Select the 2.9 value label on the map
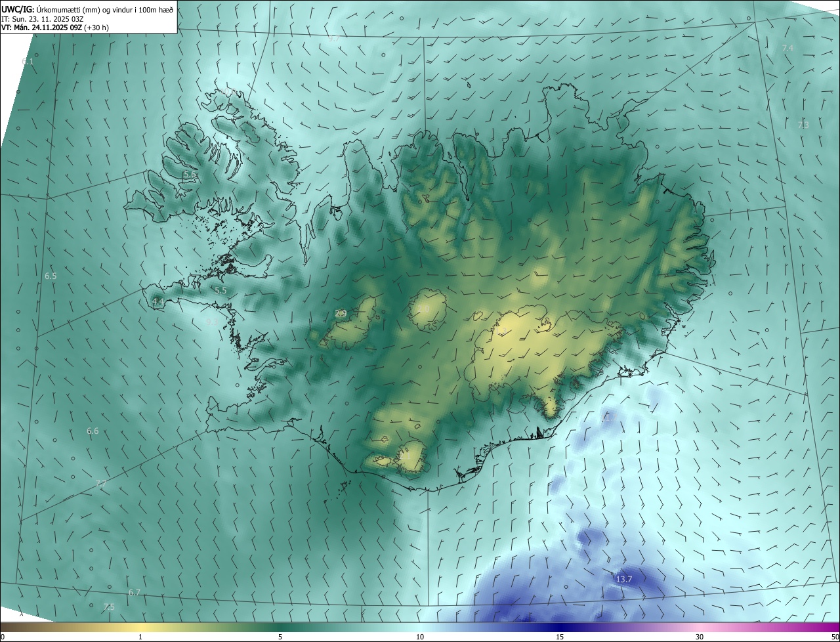Screen dimensions: 840x642 pos(341,313)
